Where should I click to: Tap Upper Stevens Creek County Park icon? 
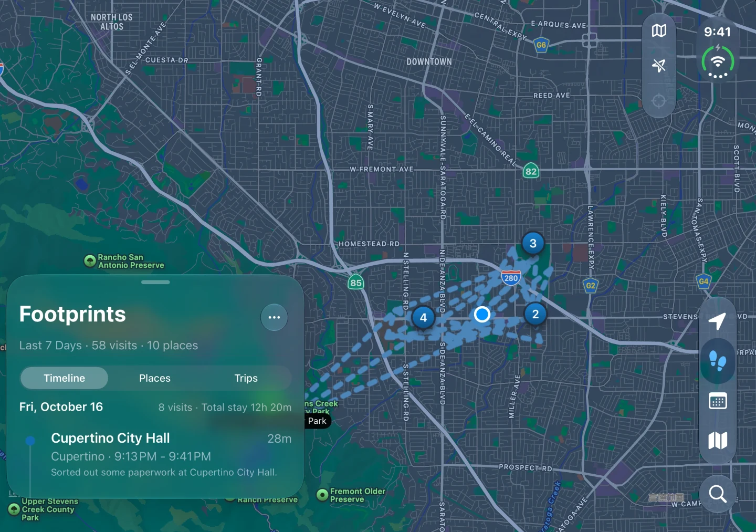point(14,509)
